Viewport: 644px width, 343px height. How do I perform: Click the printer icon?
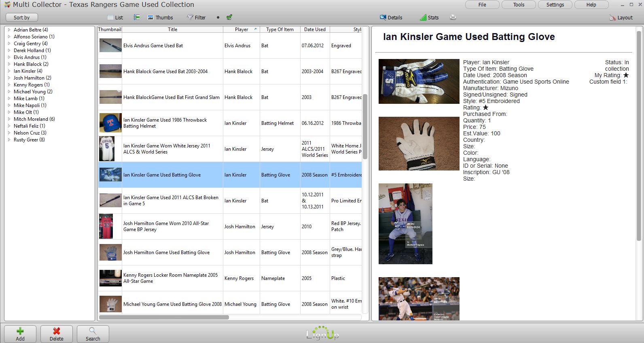click(453, 17)
